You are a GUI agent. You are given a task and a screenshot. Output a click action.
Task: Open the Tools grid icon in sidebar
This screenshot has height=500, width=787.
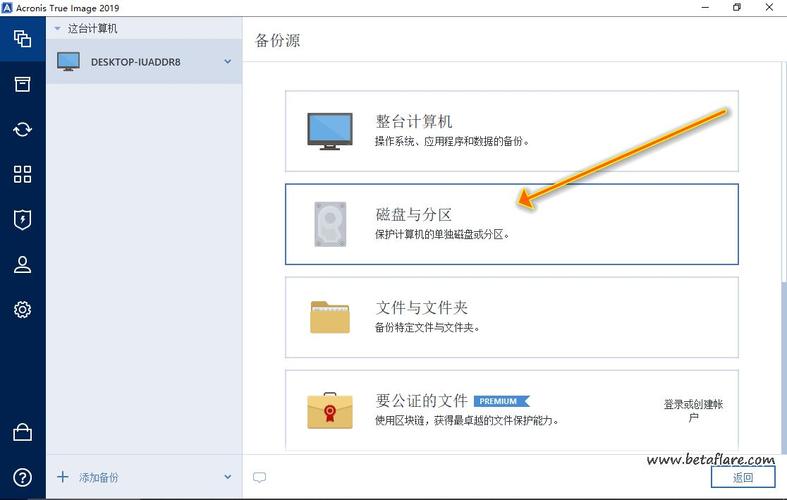point(23,174)
